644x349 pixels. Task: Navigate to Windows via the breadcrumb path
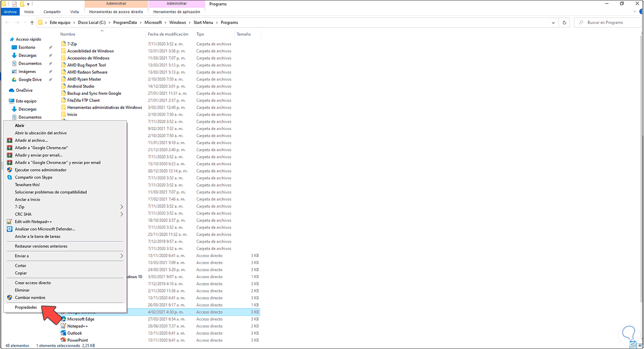click(x=179, y=22)
